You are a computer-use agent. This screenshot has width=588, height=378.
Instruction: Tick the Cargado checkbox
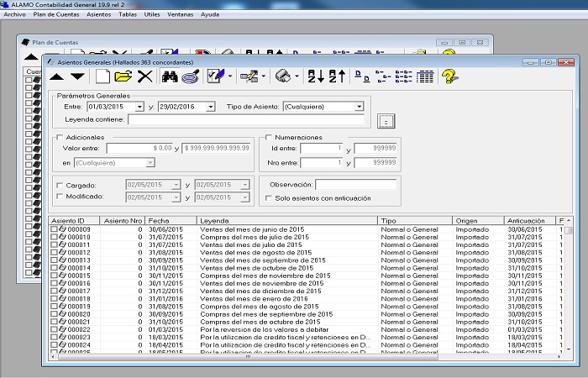pyautogui.click(x=60, y=186)
